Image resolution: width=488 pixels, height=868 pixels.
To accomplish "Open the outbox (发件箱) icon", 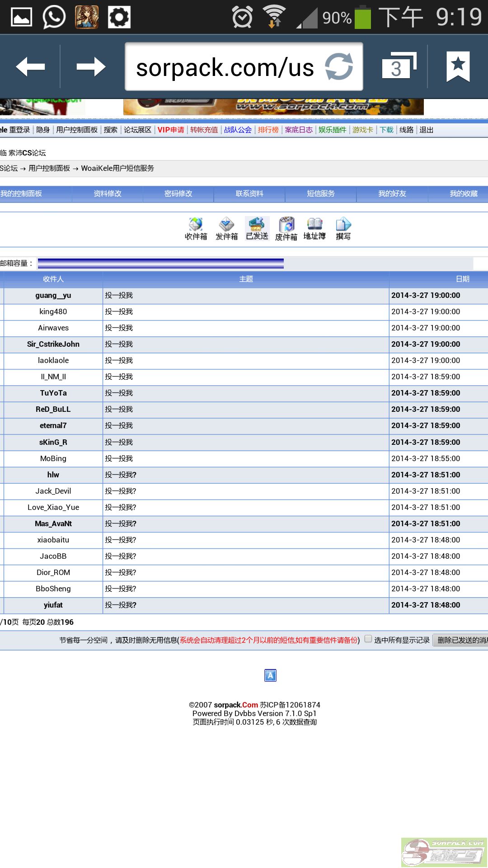I will pyautogui.click(x=226, y=229).
